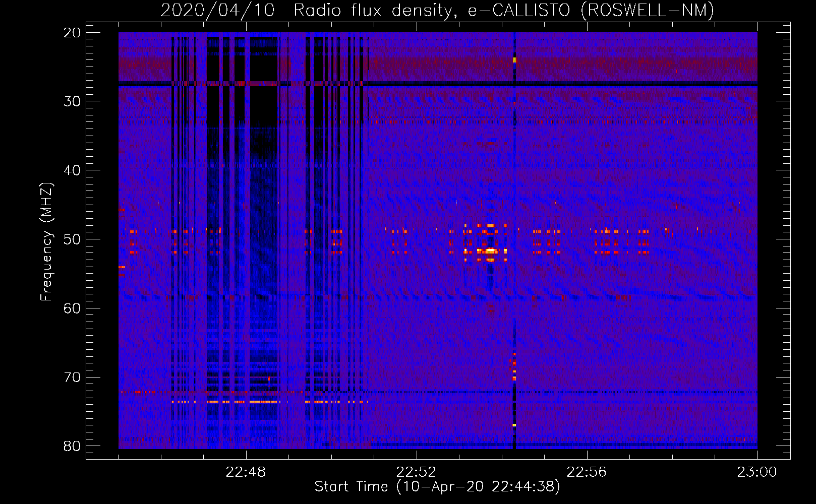Click the "60" frequency tick label
This screenshot has height=504, width=816.
click(x=72, y=308)
